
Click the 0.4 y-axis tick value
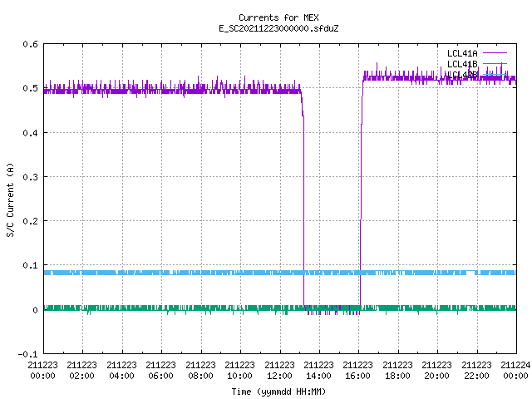(30, 133)
